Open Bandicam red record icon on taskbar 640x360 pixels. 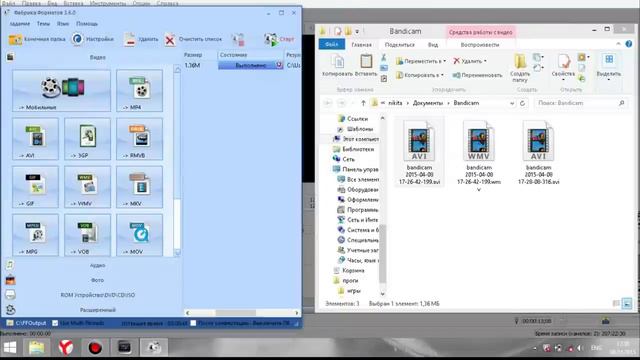(x=95, y=347)
